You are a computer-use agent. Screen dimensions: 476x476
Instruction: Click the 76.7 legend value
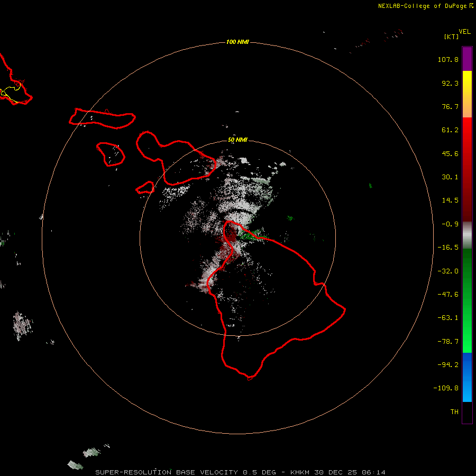click(x=450, y=106)
